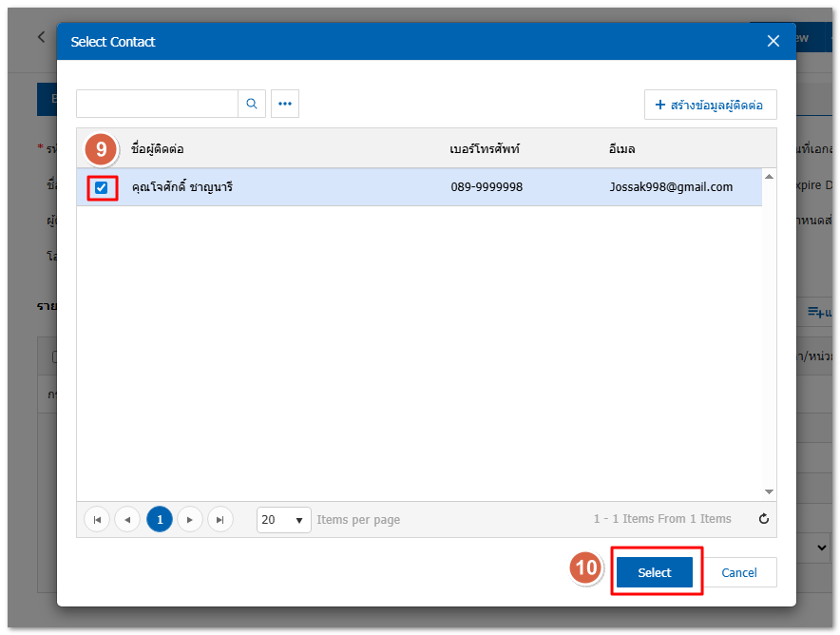The height and width of the screenshot is (635, 840).
Task: Refresh the contact list
Action: tap(763, 519)
